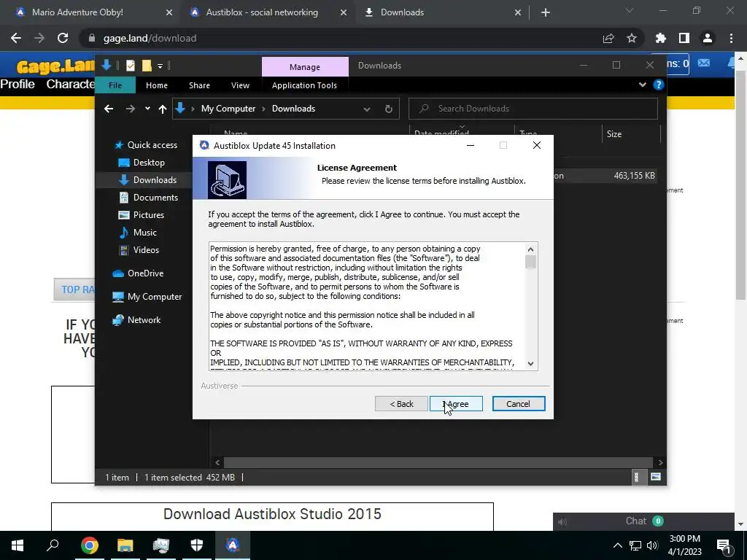Open Desktop in navigation pane
This screenshot has height=560, width=747.
click(141, 163)
